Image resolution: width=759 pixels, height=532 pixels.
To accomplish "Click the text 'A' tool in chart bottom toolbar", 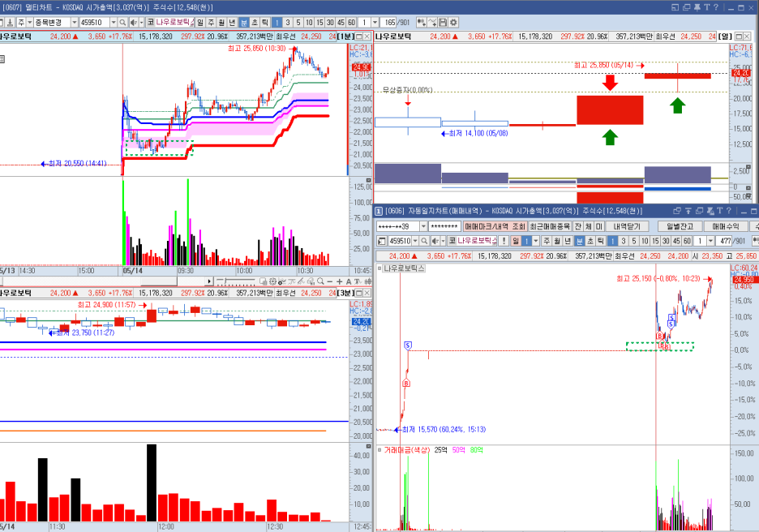I will pyautogui.click(x=349, y=281).
